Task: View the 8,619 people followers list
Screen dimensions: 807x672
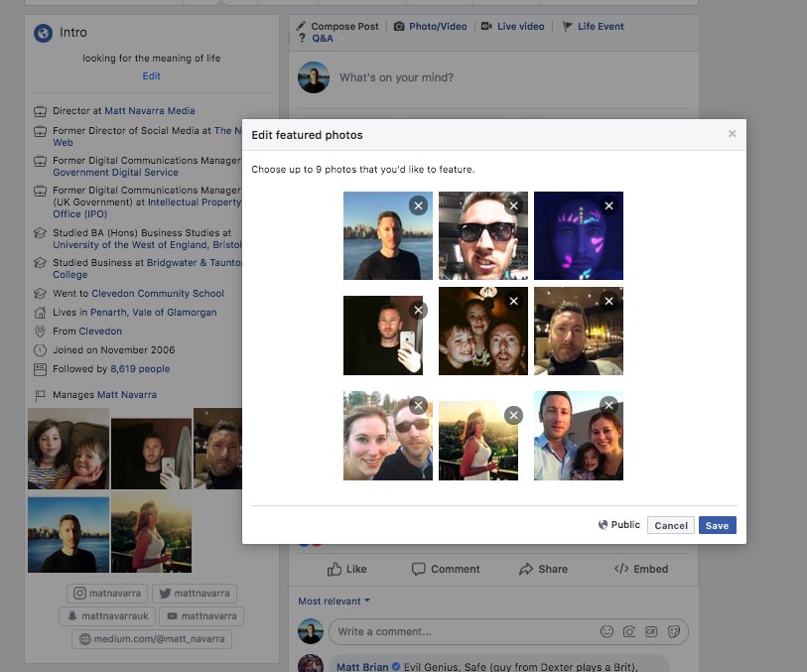Action: click(x=140, y=369)
